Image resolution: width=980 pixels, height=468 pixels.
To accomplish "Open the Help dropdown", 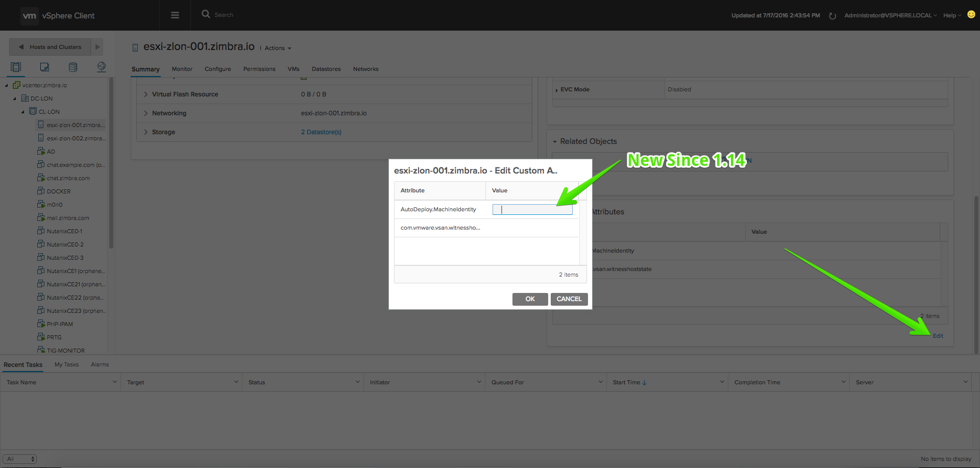I will 952,15.
